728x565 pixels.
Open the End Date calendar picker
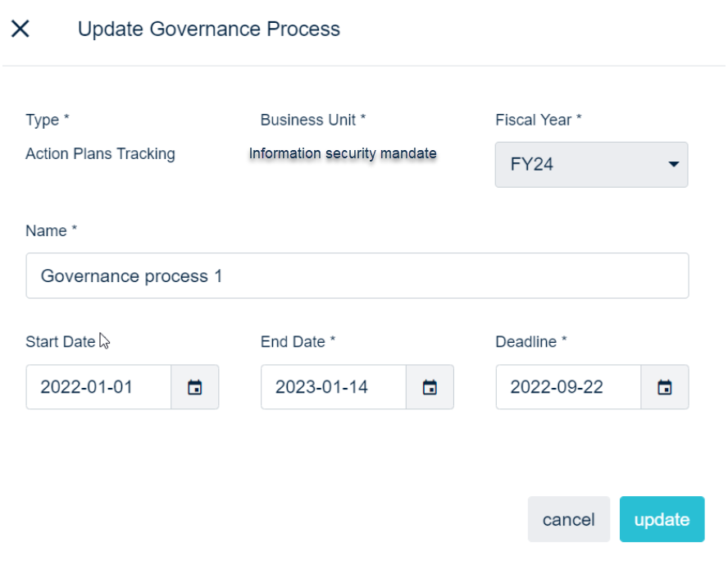pyautogui.click(x=430, y=387)
